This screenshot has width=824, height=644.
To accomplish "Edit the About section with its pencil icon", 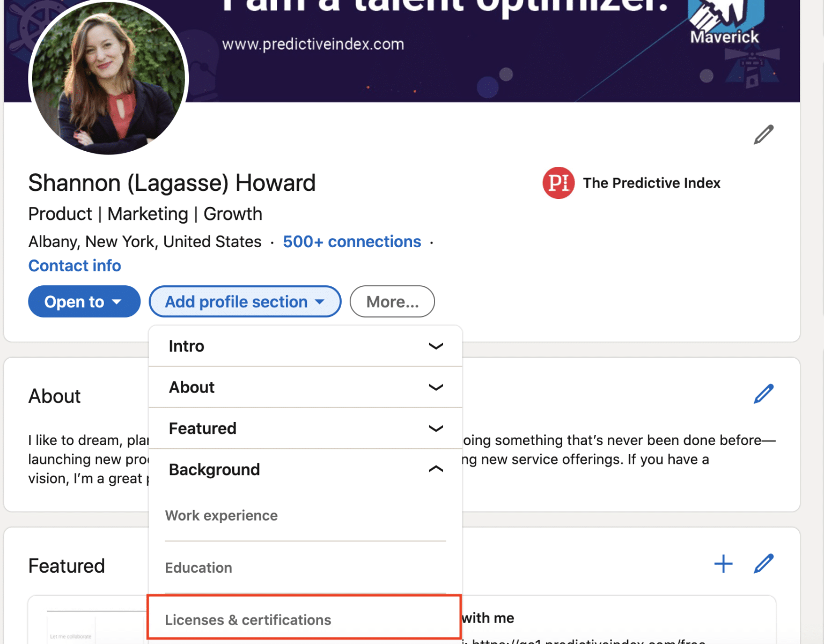I will coord(763,394).
